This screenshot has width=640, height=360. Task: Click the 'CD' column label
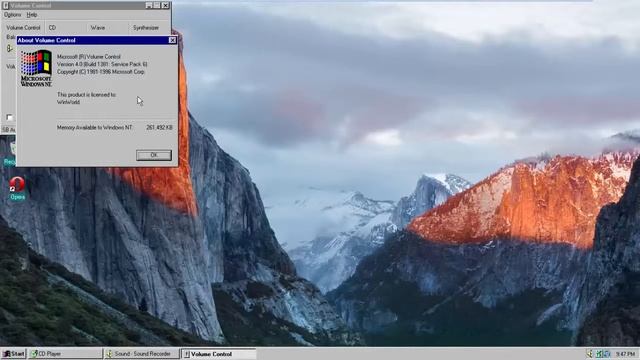point(52,28)
